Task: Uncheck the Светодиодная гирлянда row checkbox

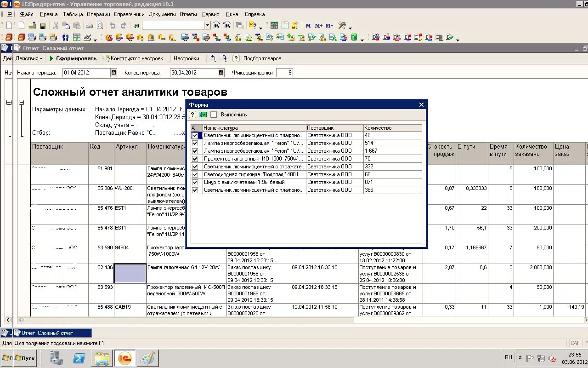Action: [195, 174]
